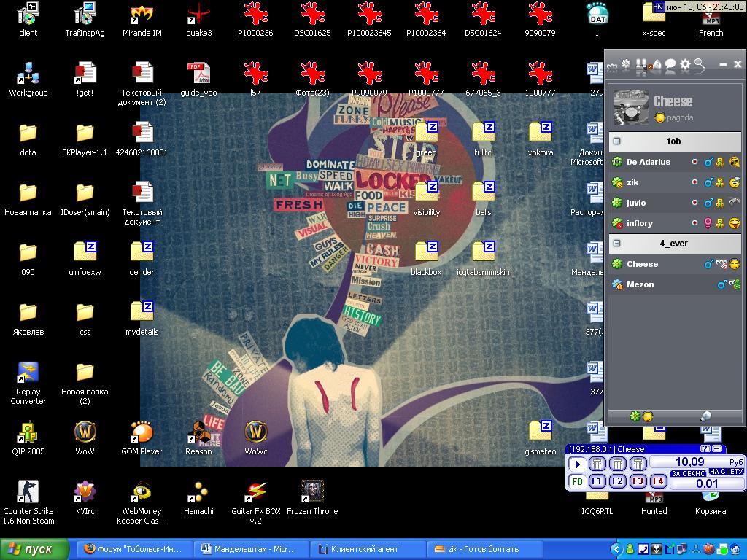Select contact inflory
The image size is (747, 560).
[x=676, y=223]
